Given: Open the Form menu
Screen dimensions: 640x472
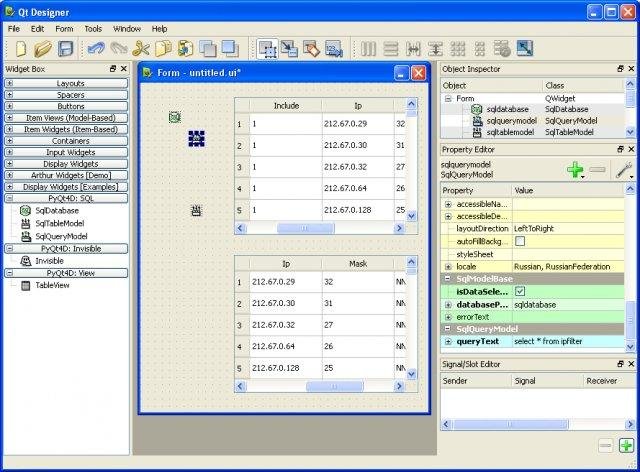Looking at the screenshot, I should [x=64, y=29].
